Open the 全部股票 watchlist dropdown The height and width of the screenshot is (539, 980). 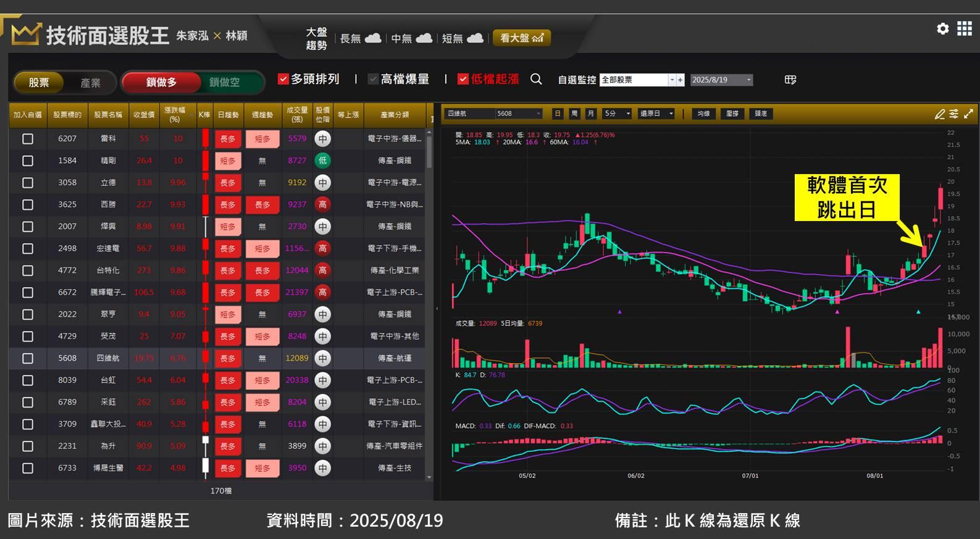671,80
